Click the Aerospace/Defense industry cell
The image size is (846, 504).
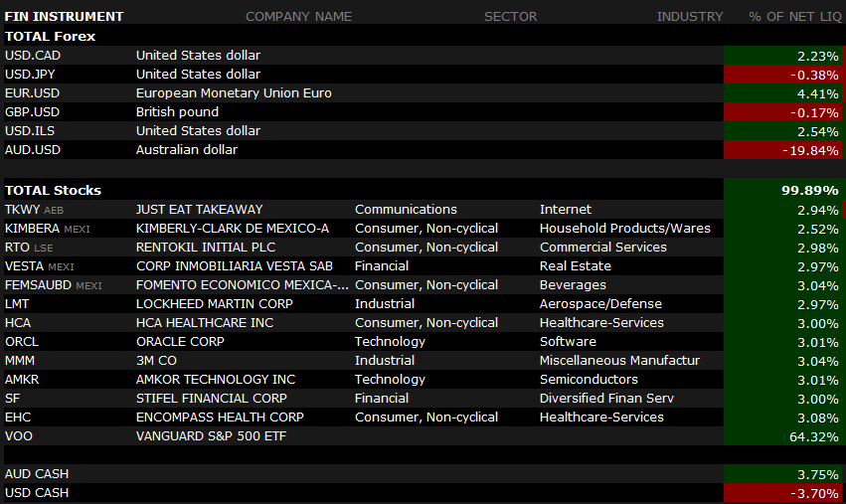tap(600, 304)
